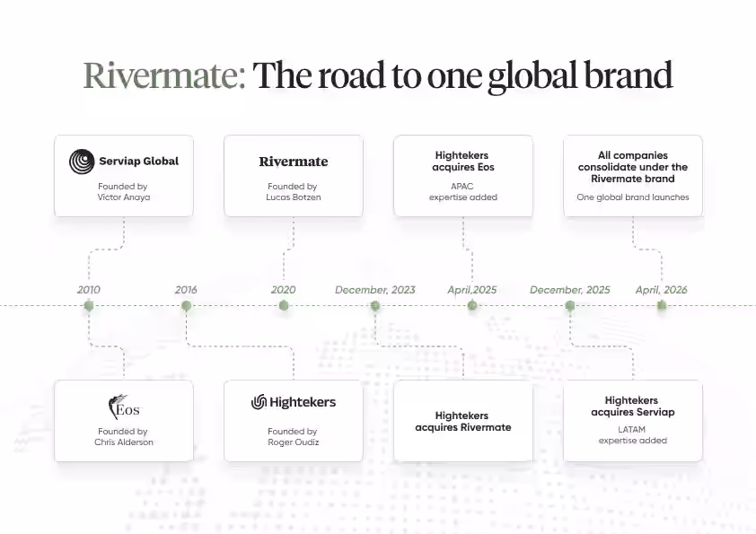Select the December, 2023 timeline point

(374, 305)
